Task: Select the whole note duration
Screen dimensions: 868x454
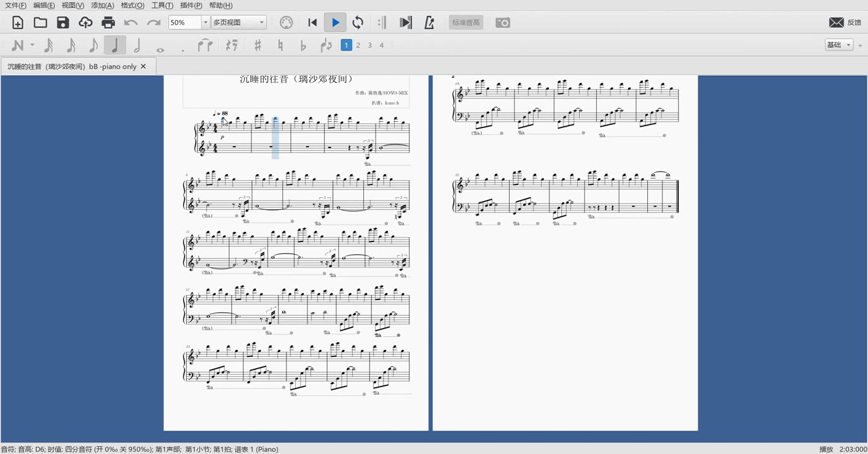Action: pyautogui.click(x=160, y=49)
